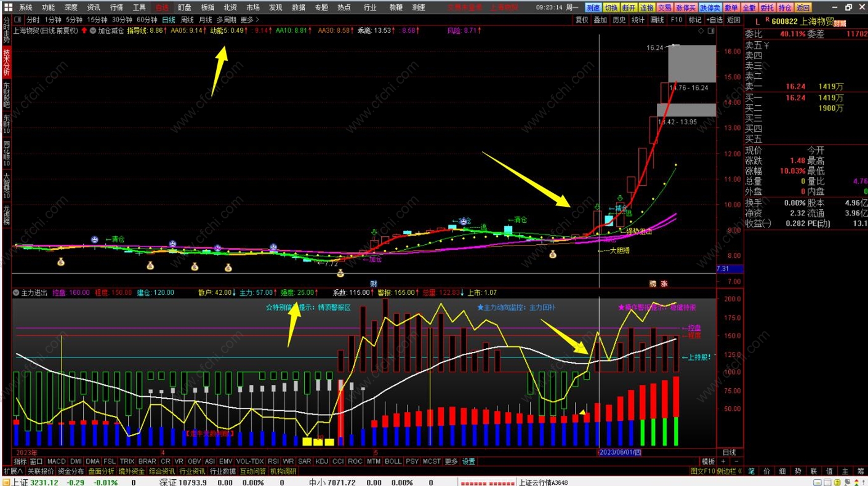The image size is (868, 486).
Task: Open the 加仓减仓 indicator dropdown
Action: [x=93, y=30]
